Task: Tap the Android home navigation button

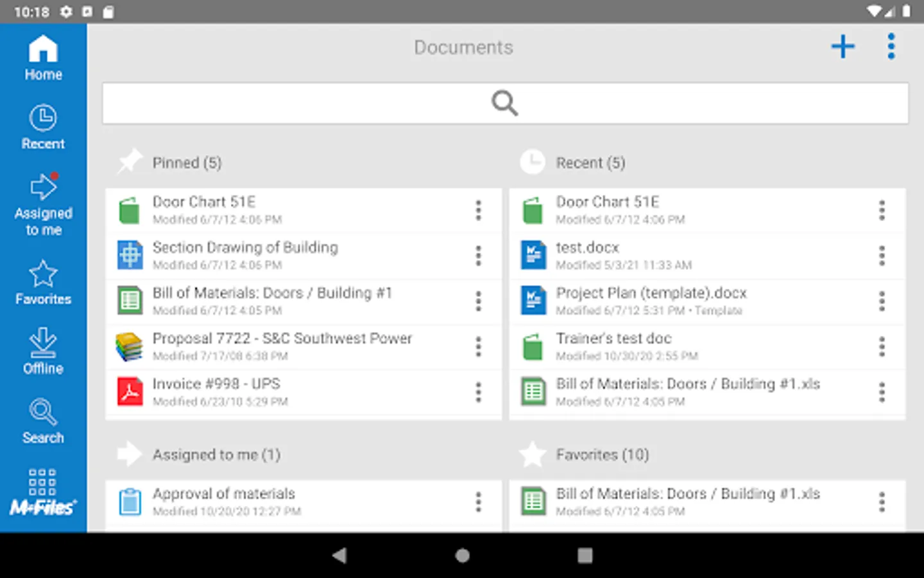Action: pos(462,556)
